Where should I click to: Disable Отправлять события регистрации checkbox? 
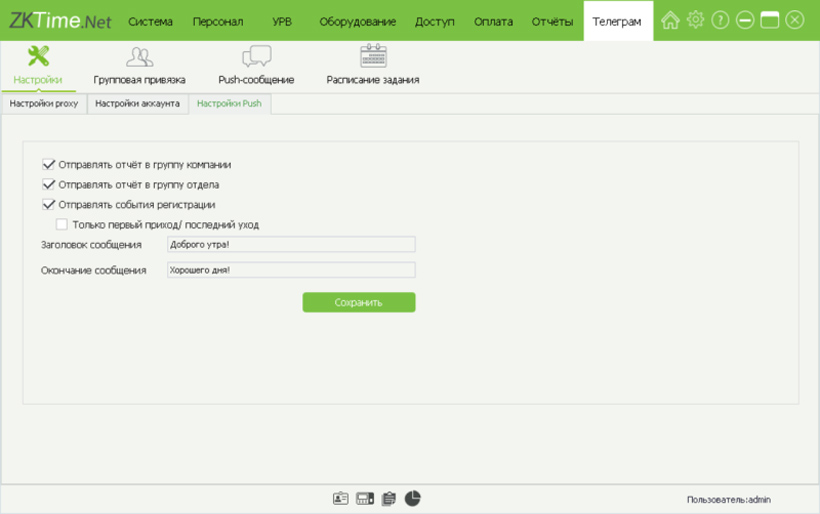tap(48, 204)
